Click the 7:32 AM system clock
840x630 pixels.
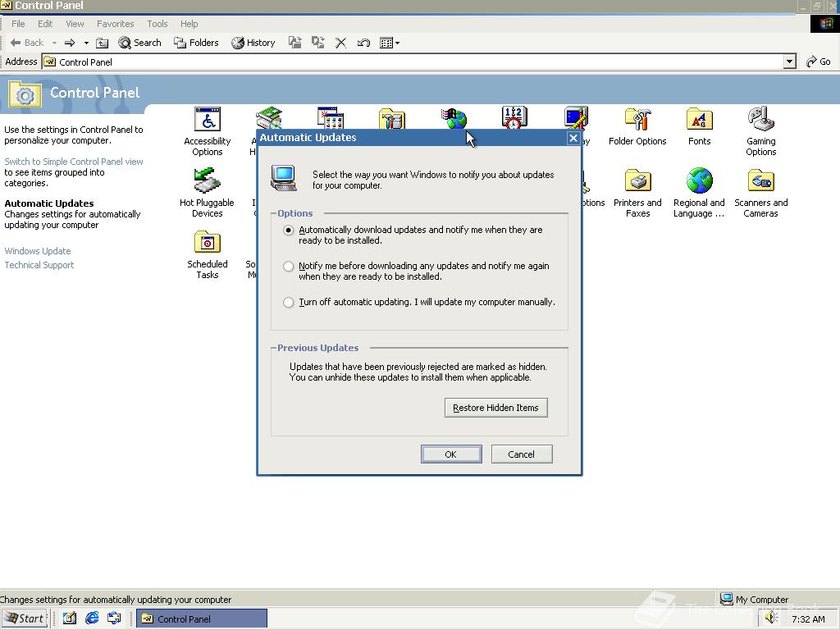(x=808, y=619)
